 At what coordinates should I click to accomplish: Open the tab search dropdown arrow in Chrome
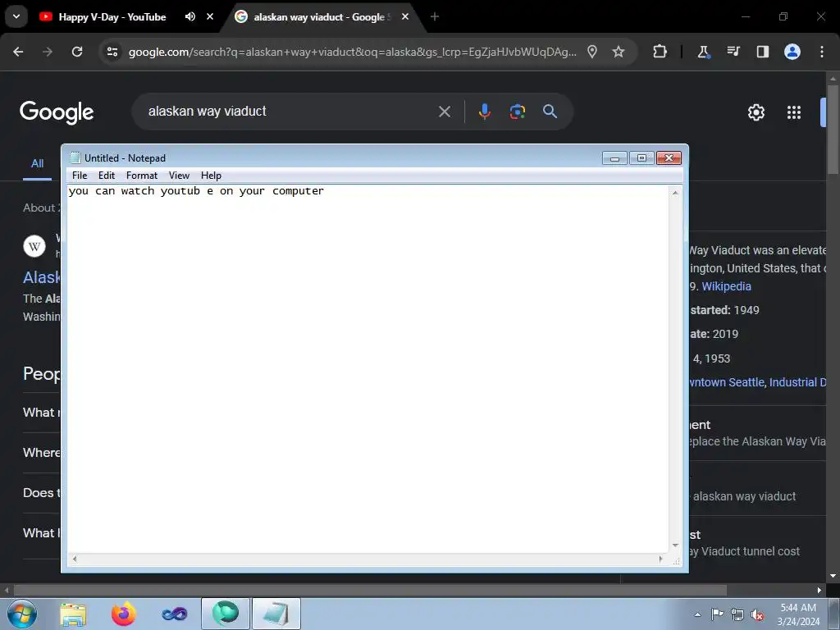tap(16, 16)
